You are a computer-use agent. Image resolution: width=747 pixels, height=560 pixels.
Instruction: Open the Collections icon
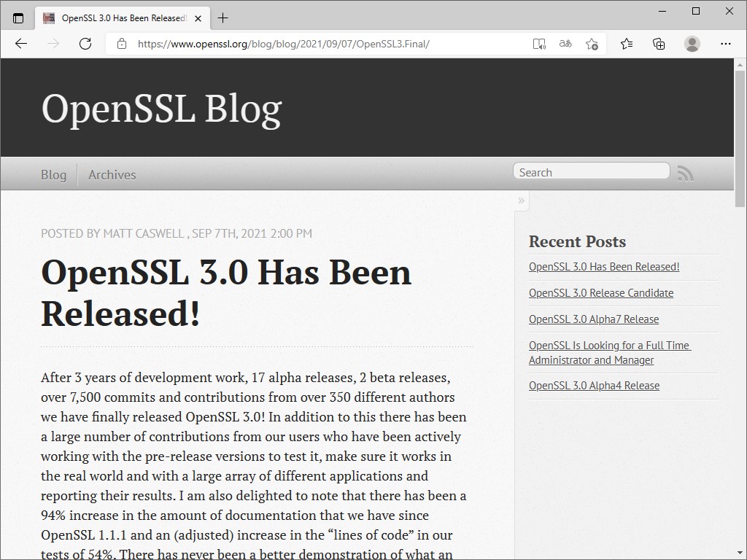pos(659,44)
